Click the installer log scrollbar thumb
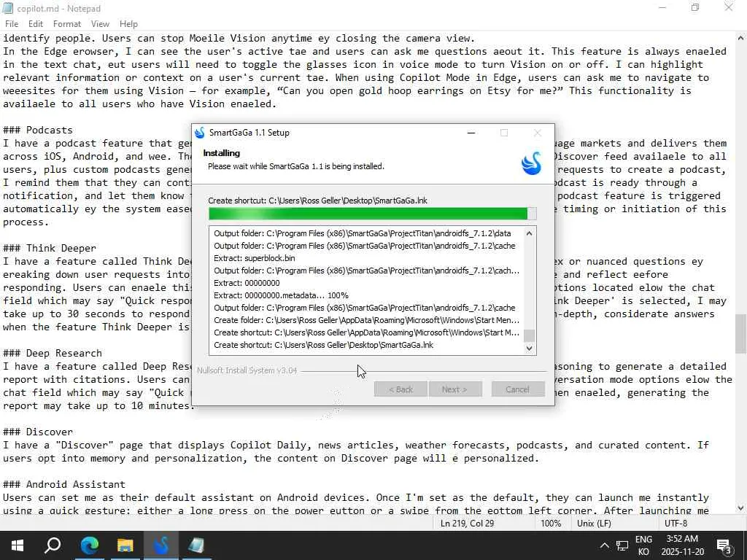Viewport: 747px width, 560px height. click(529, 335)
